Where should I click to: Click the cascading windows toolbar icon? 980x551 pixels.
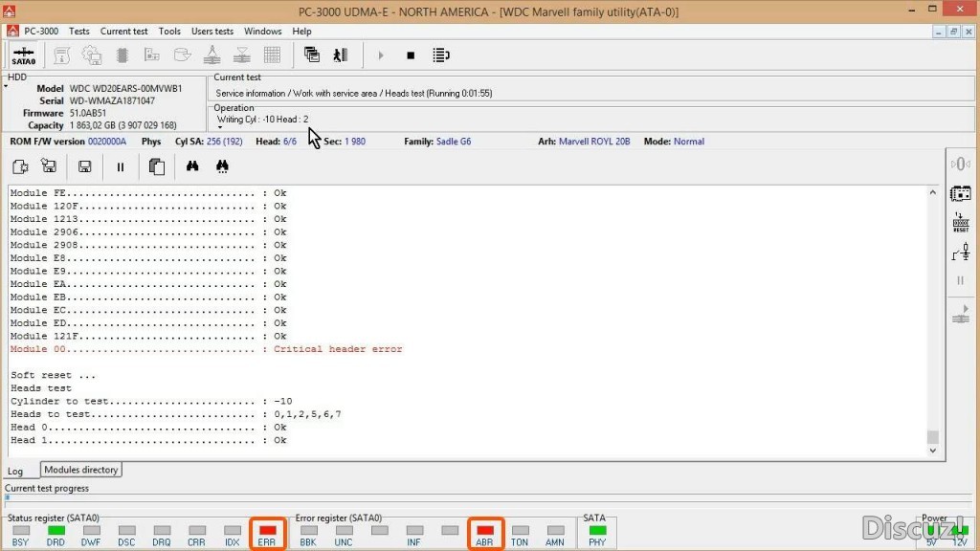point(311,55)
